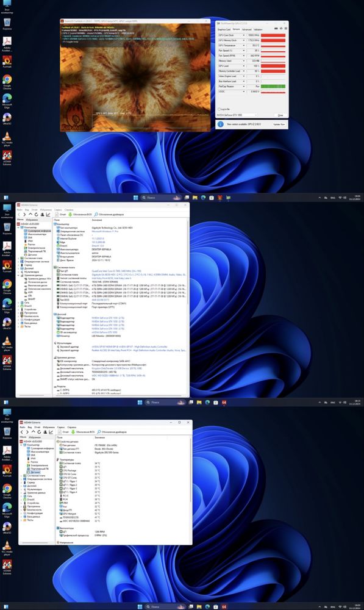The image size is (364, 610).
Task: Open the PerfCap Reason sensor dropdown
Action: [x=244, y=87]
